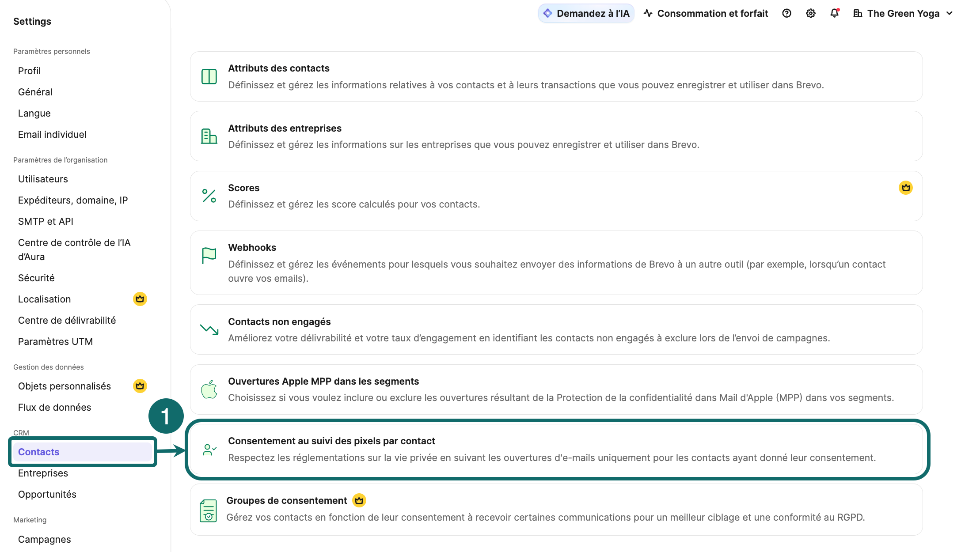Open Flux de données
The image size is (980, 552).
54,407
